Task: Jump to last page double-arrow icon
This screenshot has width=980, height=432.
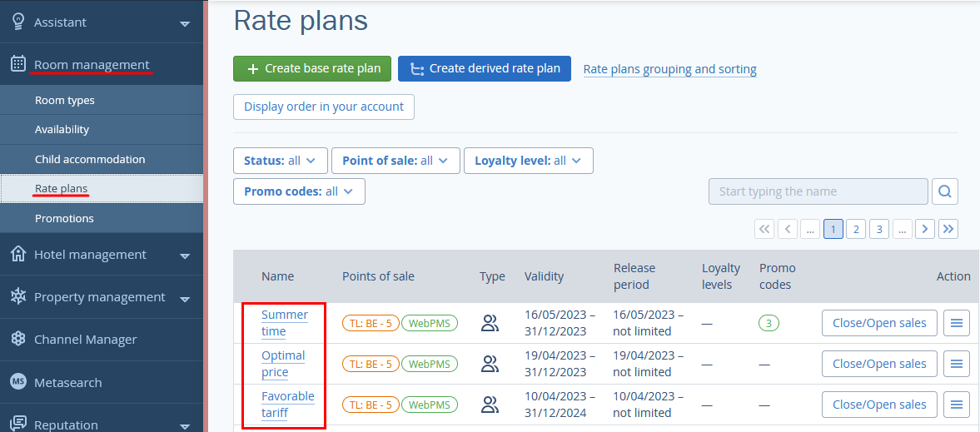Action: coord(948,230)
